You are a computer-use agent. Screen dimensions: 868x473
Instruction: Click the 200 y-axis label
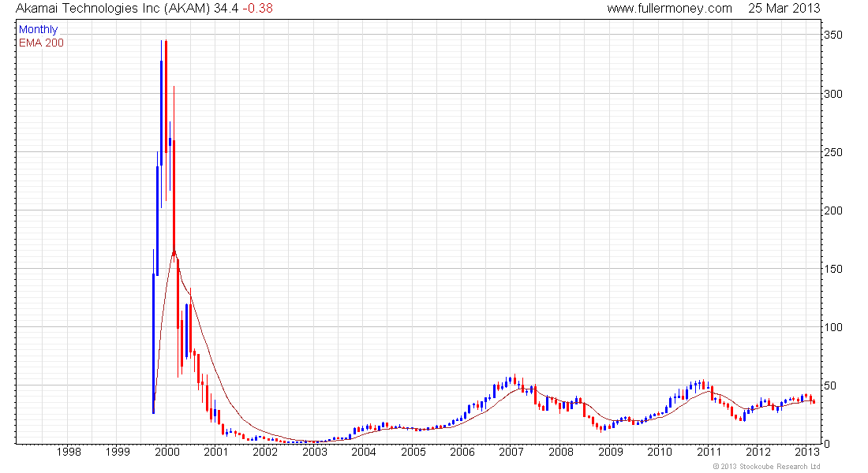pos(833,210)
